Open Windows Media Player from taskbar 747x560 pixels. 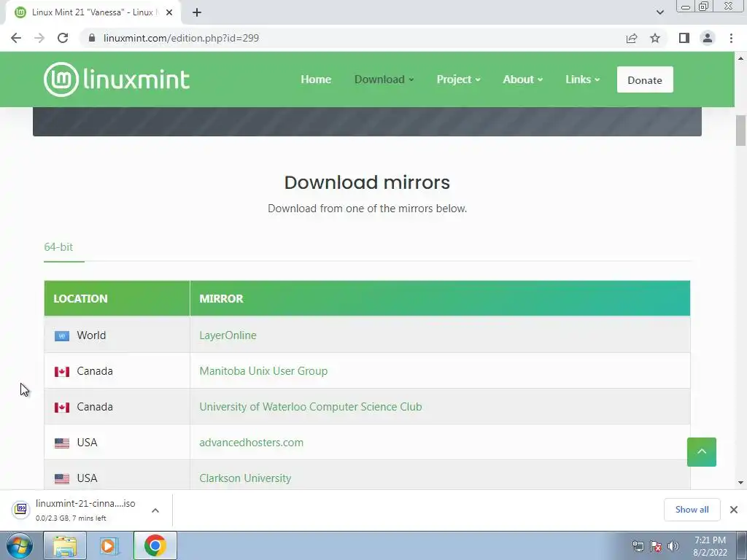point(109,545)
